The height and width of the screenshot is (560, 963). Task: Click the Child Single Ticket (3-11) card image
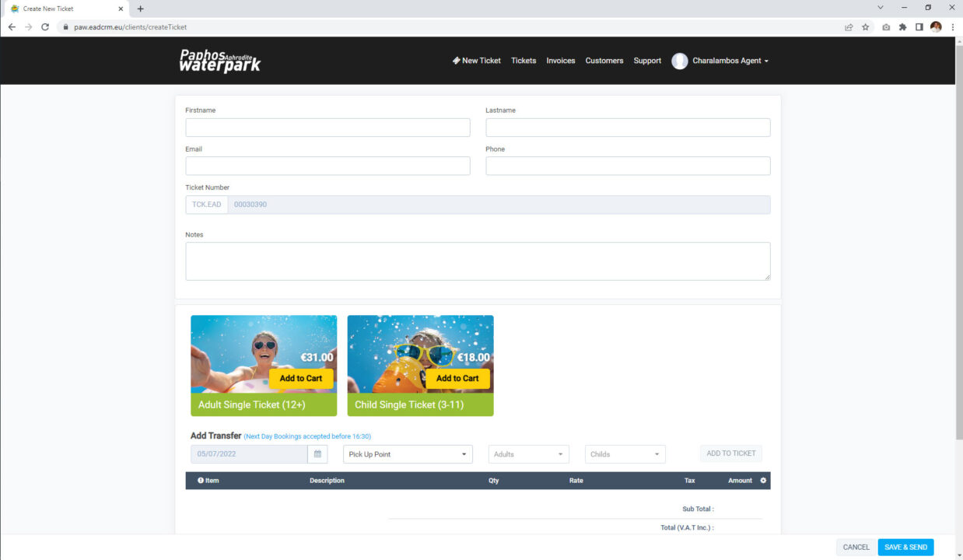tap(420, 354)
